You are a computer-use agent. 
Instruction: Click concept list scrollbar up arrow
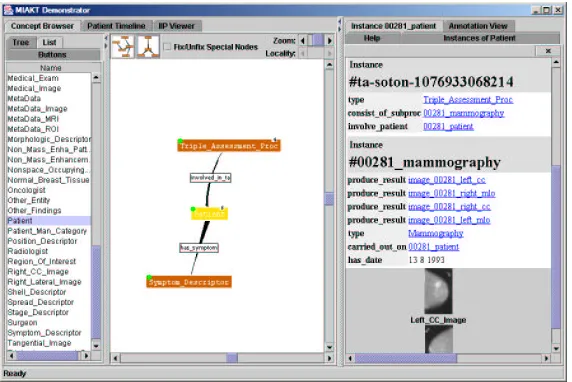point(96,77)
